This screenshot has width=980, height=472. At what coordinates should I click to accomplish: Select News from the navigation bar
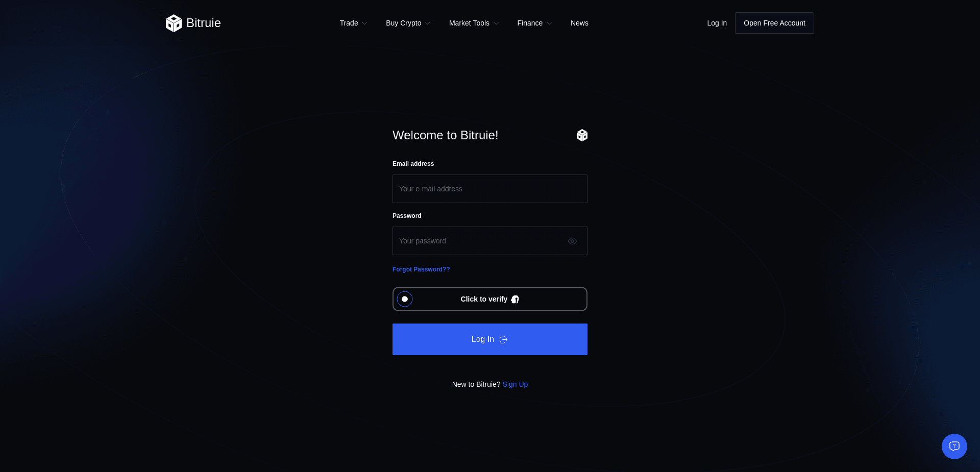pyautogui.click(x=579, y=23)
